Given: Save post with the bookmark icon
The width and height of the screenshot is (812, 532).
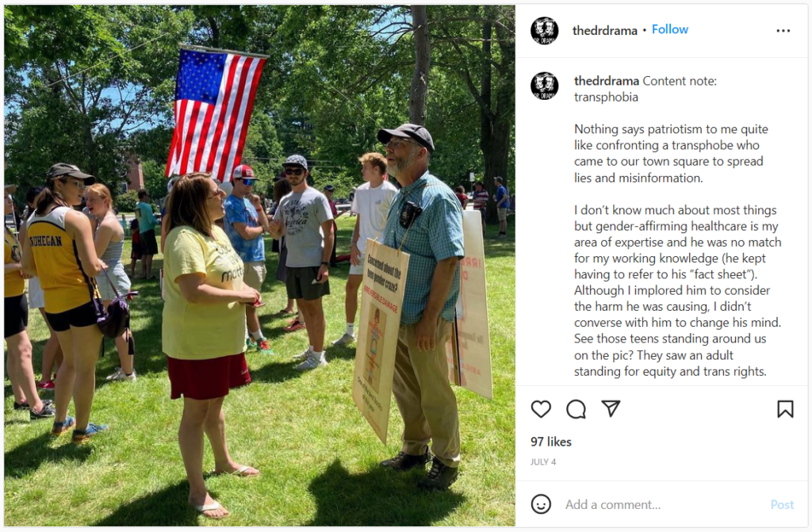Looking at the screenshot, I should (x=785, y=409).
